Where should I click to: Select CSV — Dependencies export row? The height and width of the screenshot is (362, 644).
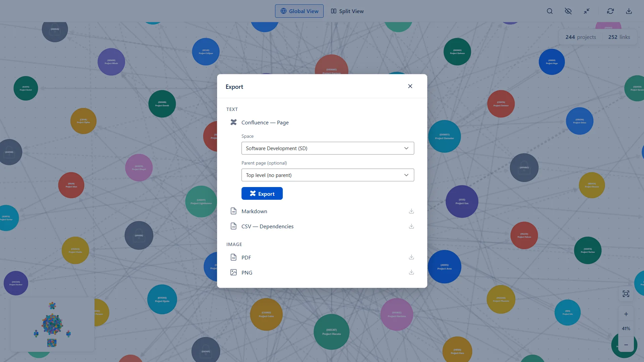pyautogui.click(x=322, y=226)
